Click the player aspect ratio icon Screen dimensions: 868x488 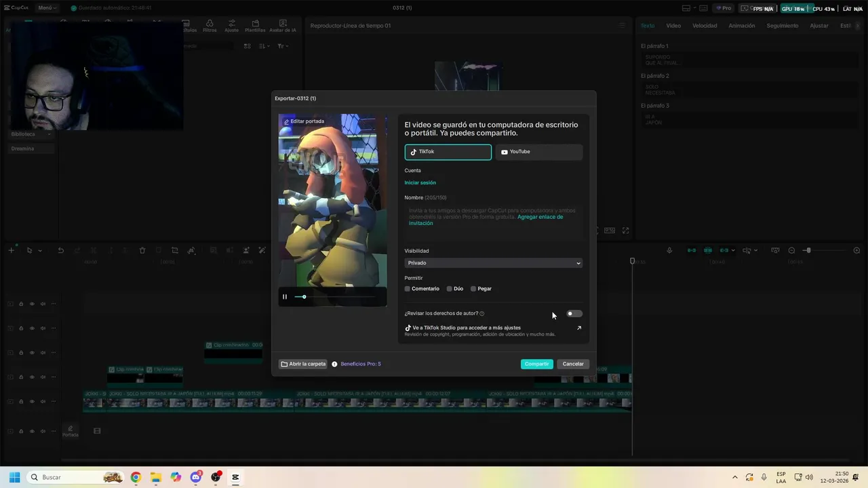click(x=610, y=230)
